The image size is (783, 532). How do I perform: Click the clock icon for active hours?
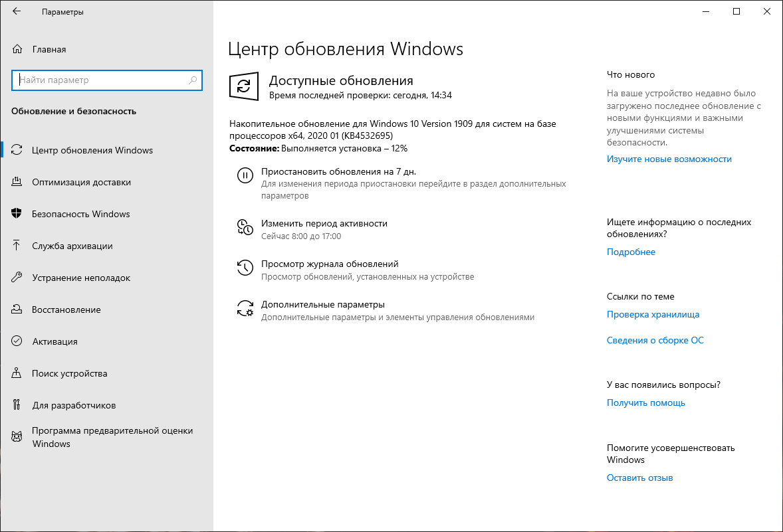(245, 226)
